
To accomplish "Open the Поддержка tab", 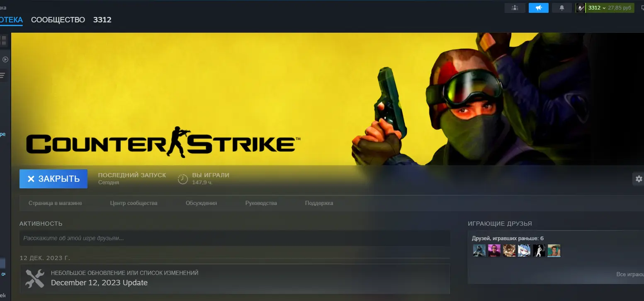I will pyautogui.click(x=319, y=203).
